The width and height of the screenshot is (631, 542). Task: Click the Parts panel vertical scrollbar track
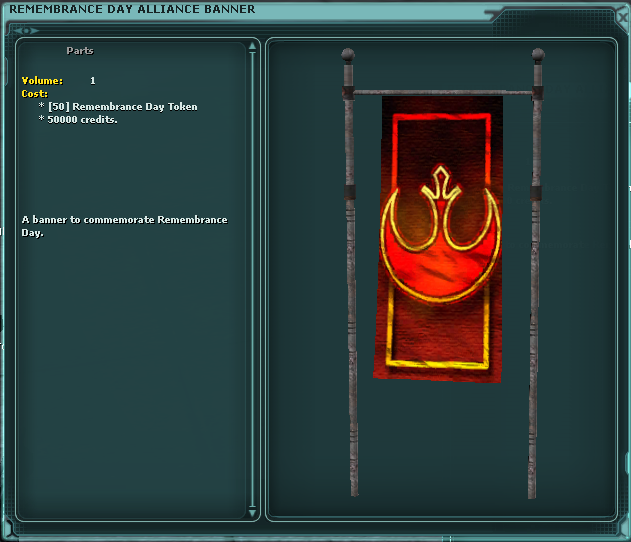coord(253,280)
